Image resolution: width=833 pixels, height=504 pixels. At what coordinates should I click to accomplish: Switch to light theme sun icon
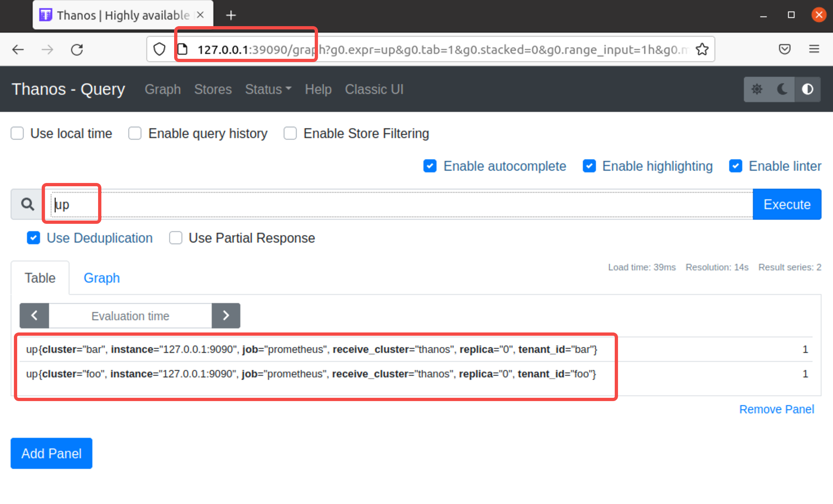pos(757,89)
